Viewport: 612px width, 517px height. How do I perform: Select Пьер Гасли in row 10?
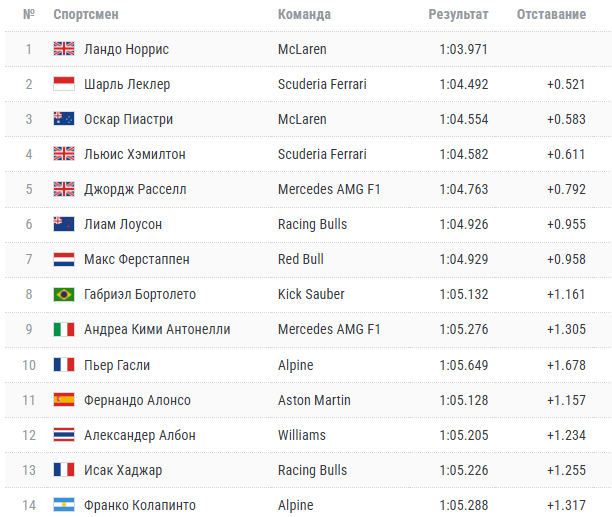[x=117, y=365]
